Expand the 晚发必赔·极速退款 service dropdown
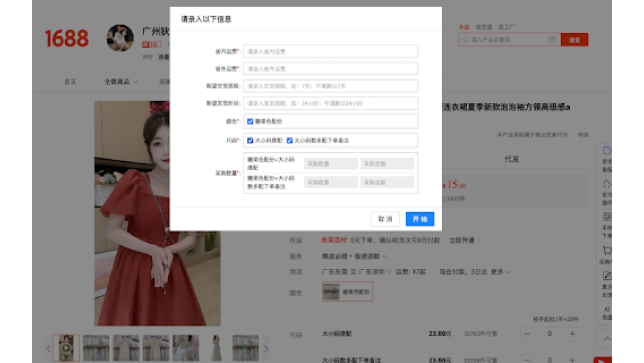644x363 pixels. (x=354, y=256)
